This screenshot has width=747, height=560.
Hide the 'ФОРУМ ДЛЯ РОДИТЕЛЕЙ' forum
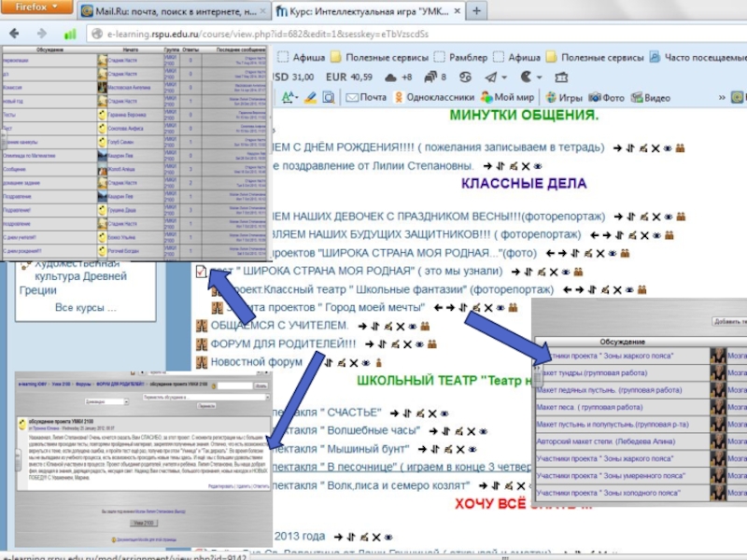[x=419, y=344]
